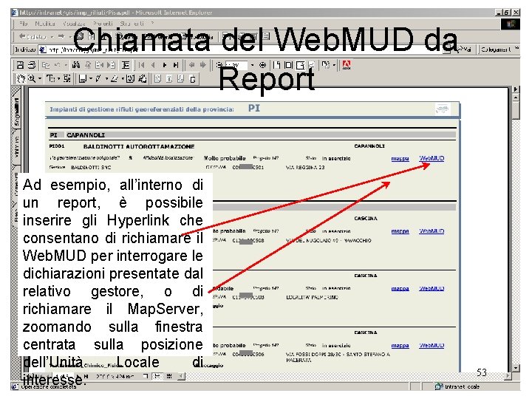This screenshot has height=399, width=532.
Task: Expand the Pencil tool dropdown arrow
Action: pyautogui.click(x=106, y=79)
